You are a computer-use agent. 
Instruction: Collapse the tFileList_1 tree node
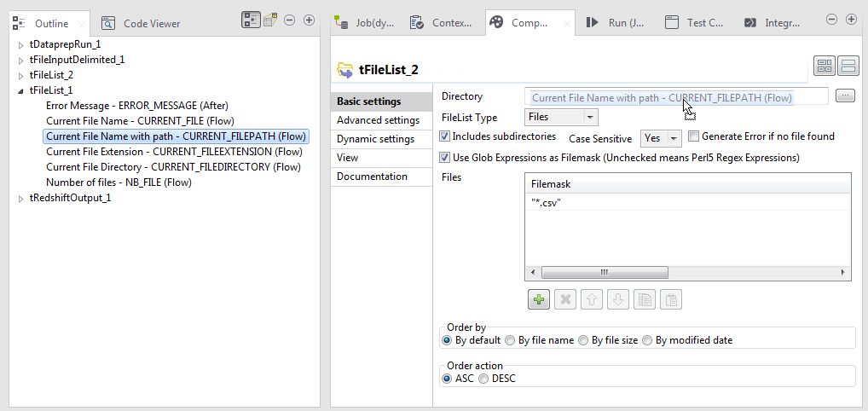point(21,90)
